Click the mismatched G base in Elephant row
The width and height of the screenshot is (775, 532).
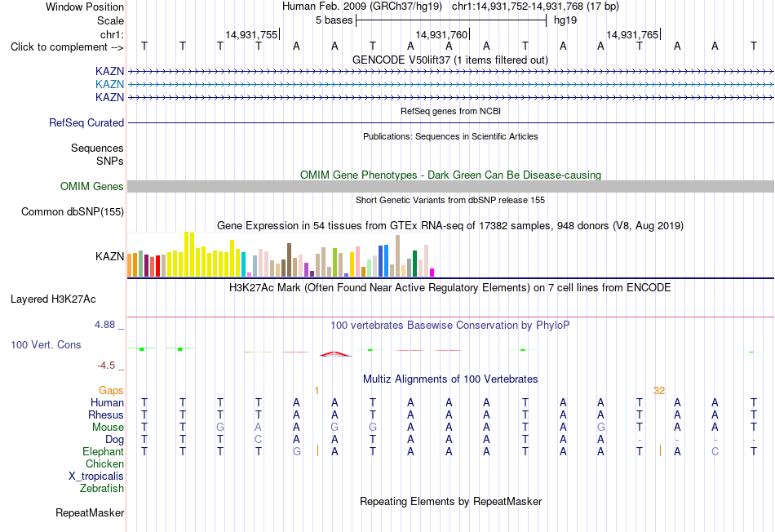pos(297,451)
